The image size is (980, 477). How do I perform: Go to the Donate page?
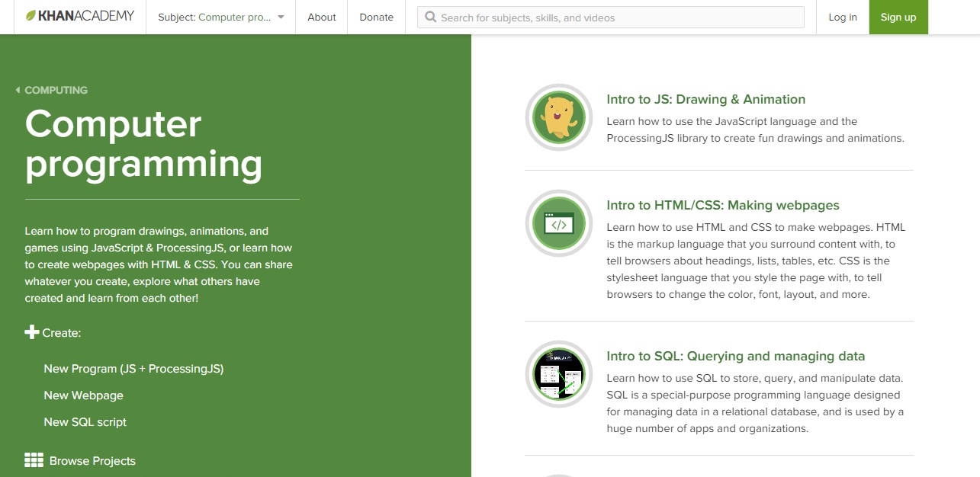point(376,17)
